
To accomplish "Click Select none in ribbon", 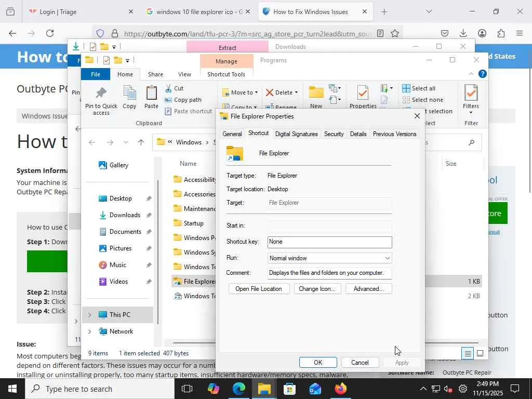I will (423, 100).
